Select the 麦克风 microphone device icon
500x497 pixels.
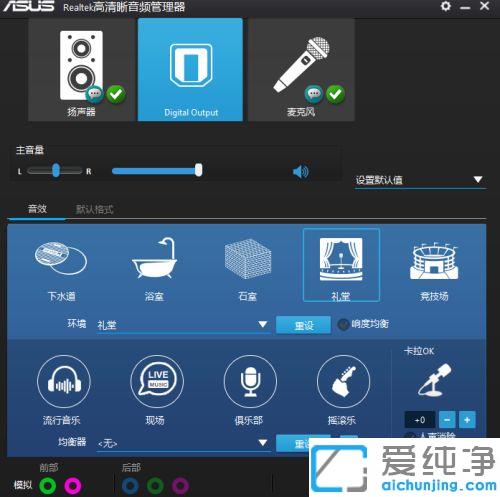coord(302,65)
